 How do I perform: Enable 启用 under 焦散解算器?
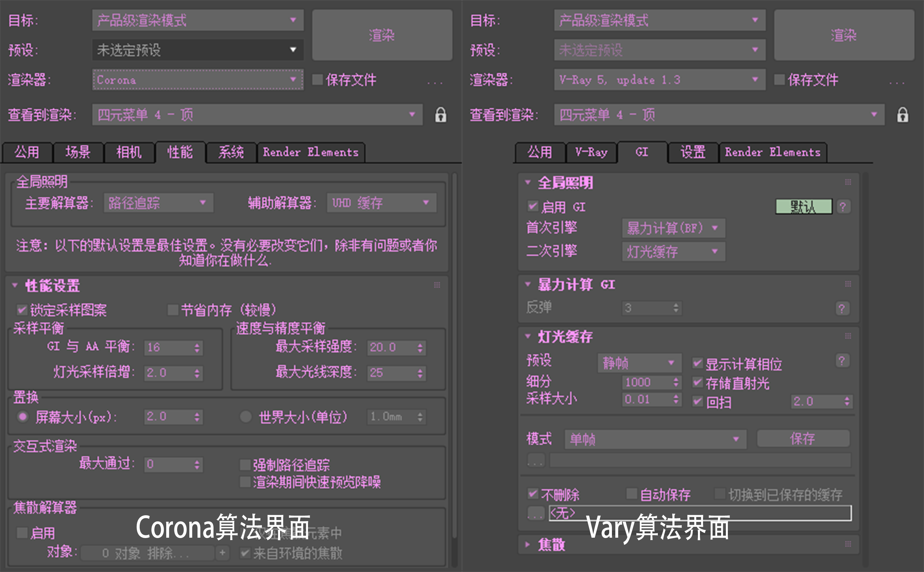(x=22, y=533)
